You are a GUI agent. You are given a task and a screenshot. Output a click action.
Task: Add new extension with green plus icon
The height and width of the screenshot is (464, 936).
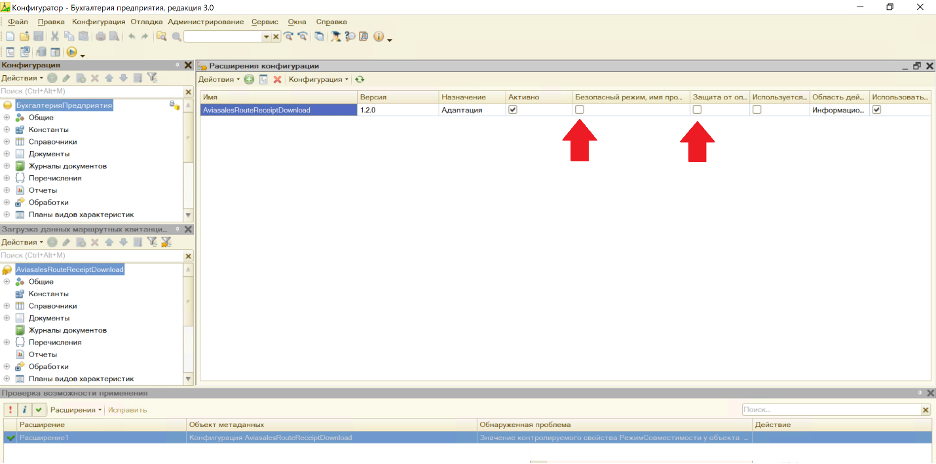coord(250,79)
